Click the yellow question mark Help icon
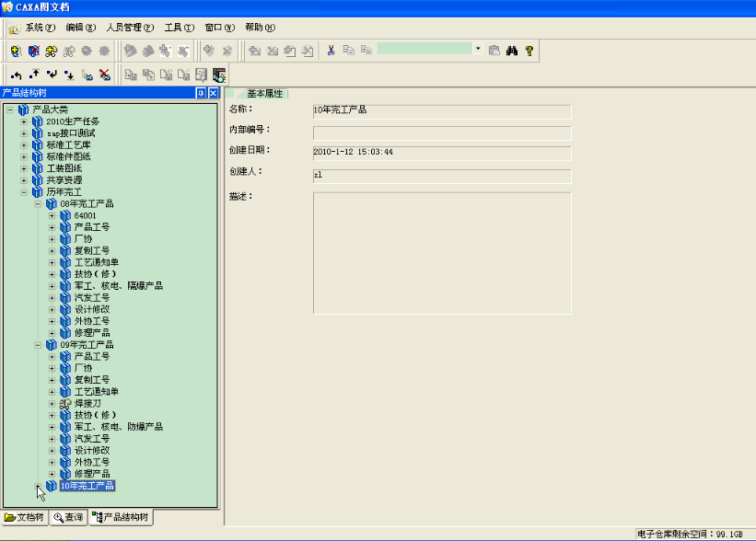The image size is (756, 541). tap(529, 50)
